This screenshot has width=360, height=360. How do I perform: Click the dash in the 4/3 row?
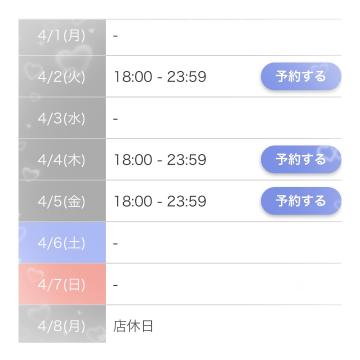tap(115, 119)
